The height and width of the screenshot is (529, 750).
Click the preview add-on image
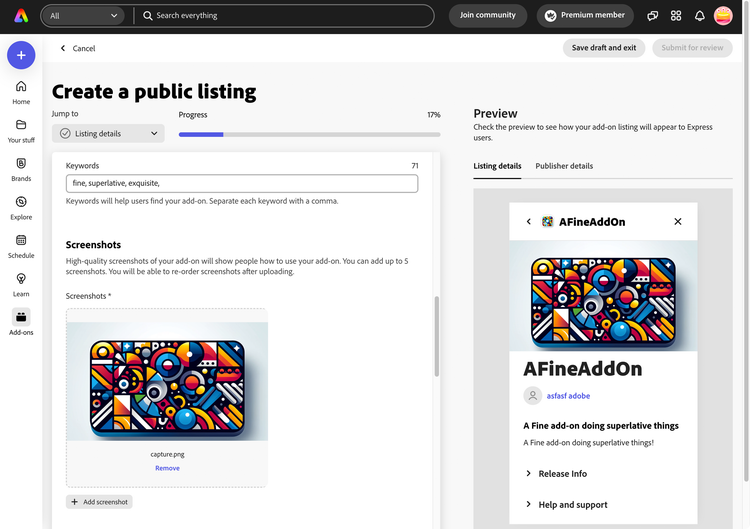pos(603,296)
